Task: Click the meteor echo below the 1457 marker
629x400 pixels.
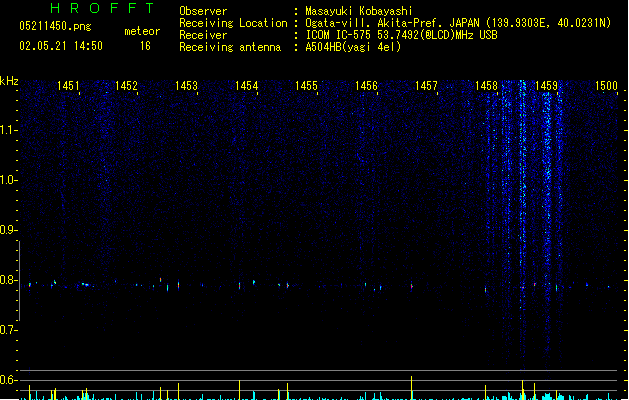Action: tap(412, 286)
